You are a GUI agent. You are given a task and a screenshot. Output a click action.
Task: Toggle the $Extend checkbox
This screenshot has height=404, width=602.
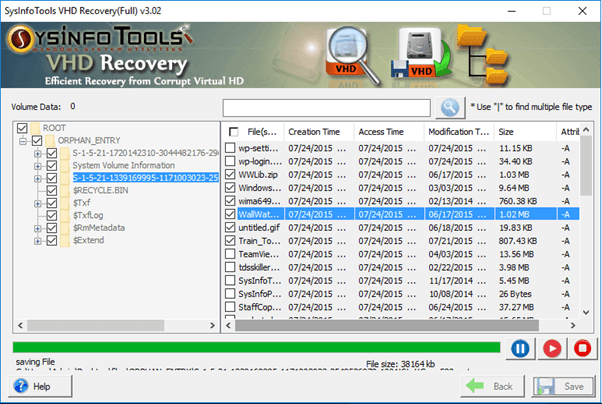coord(52,240)
